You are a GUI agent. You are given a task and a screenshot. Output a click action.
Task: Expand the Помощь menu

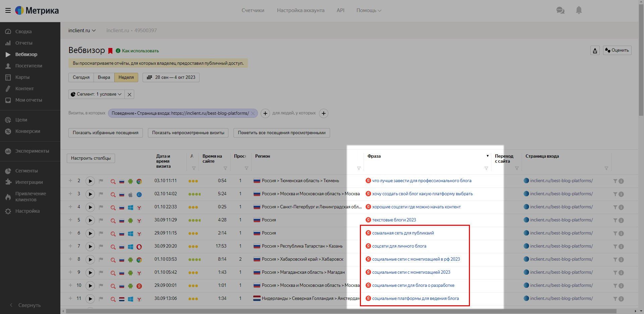tap(369, 10)
